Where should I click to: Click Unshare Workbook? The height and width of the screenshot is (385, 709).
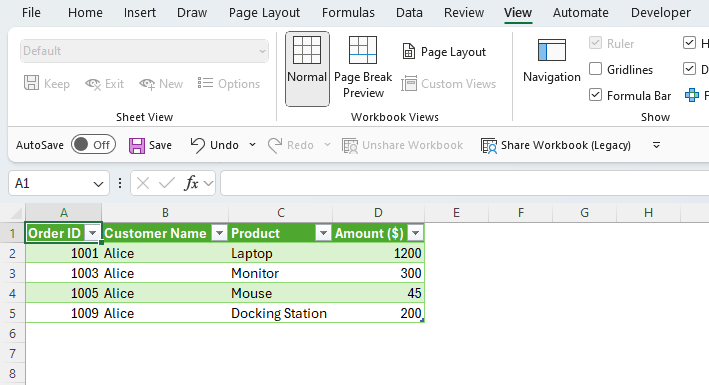click(x=402, y=145)
